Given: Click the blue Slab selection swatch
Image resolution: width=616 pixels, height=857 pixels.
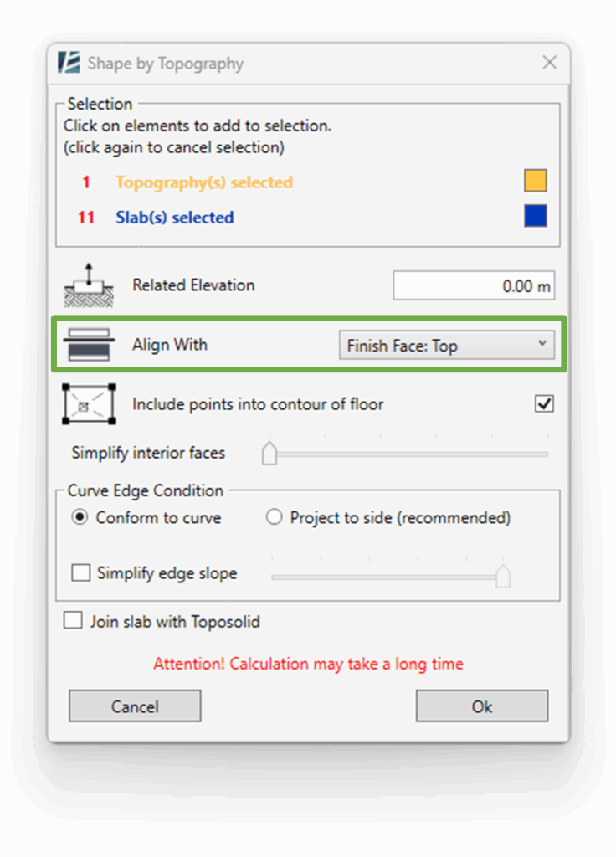Looking at the screenshot, I should pos(535,216).
